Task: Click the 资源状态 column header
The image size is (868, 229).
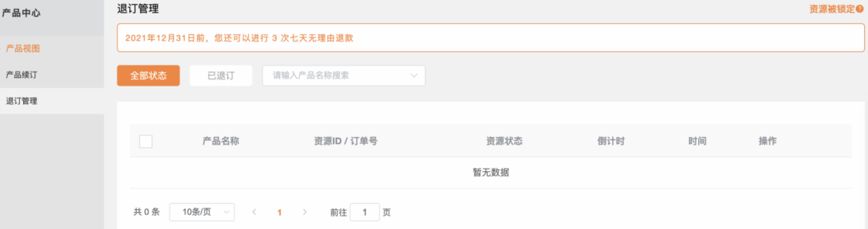Action: (504, 141)
